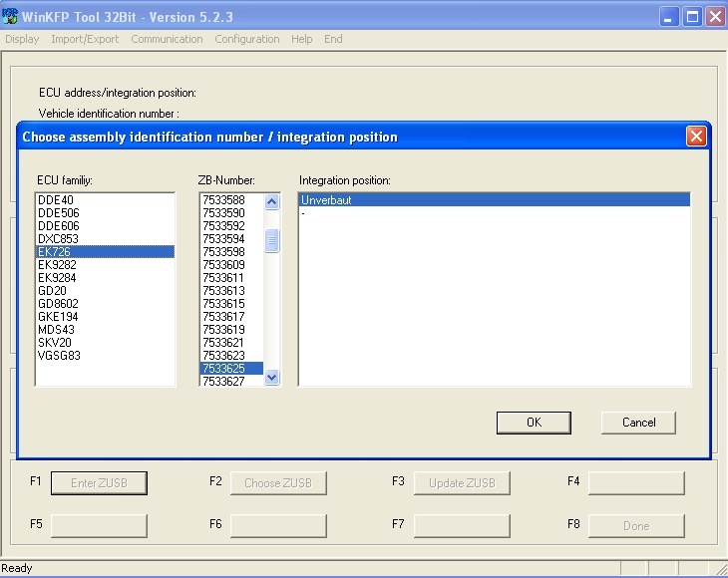Screen dimensions: 728x578
Task: Click the window size grip
Action: pos(721,569)
